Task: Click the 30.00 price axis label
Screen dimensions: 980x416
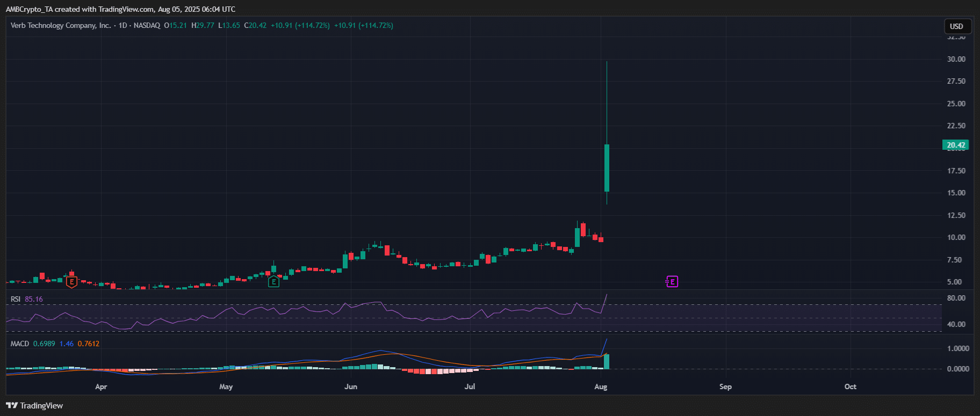Action: [956, 59]
